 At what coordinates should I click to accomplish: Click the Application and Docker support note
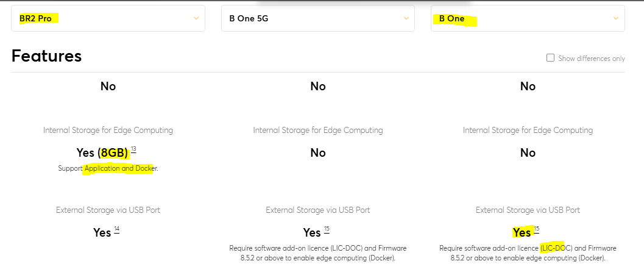(x=120, y=168)
